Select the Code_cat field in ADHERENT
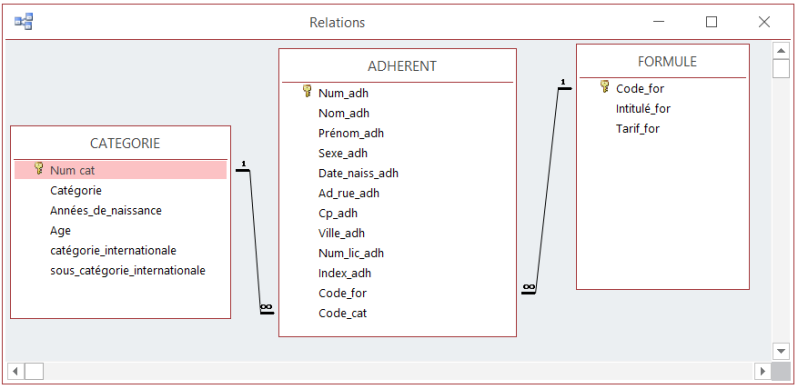This screenshot has width=798, height=389. 397,313
